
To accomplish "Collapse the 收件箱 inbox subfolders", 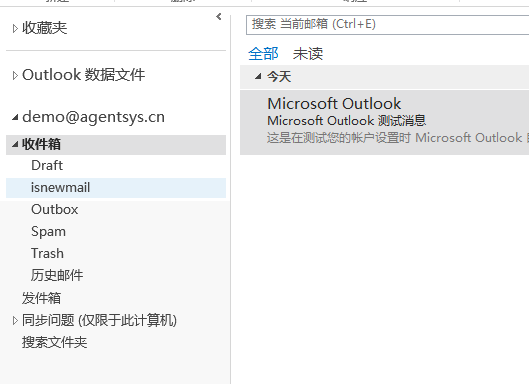I will (15, 144).
